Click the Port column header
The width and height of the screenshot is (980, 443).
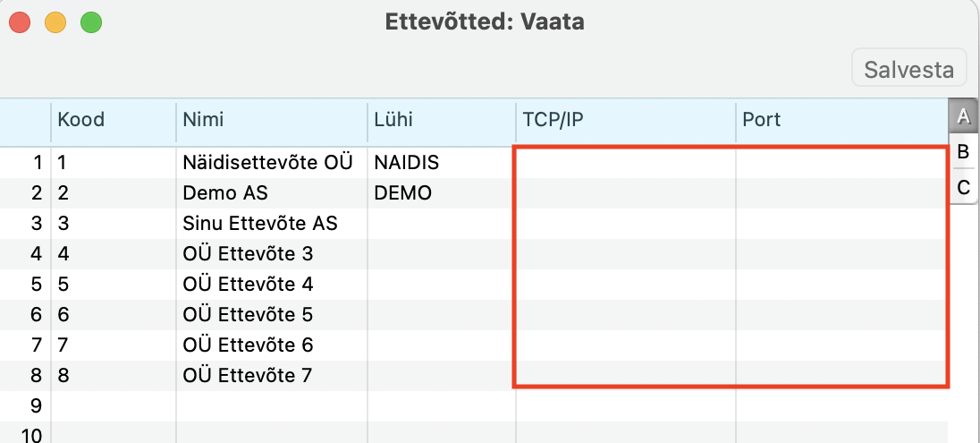762,120
